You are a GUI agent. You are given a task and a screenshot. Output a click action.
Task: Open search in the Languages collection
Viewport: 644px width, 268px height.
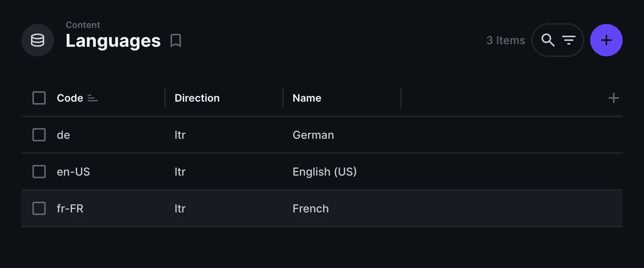pyautogui.click(x=548, y=40)
